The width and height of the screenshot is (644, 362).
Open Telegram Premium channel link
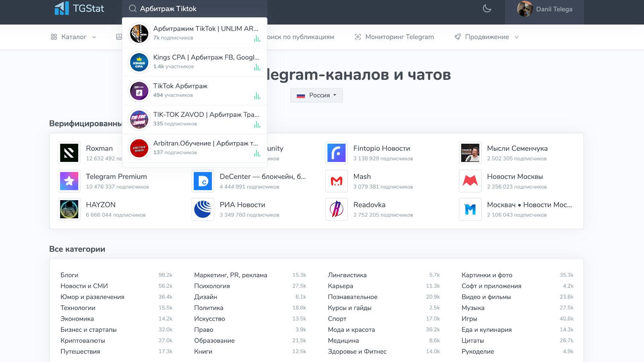coord(116,177)
